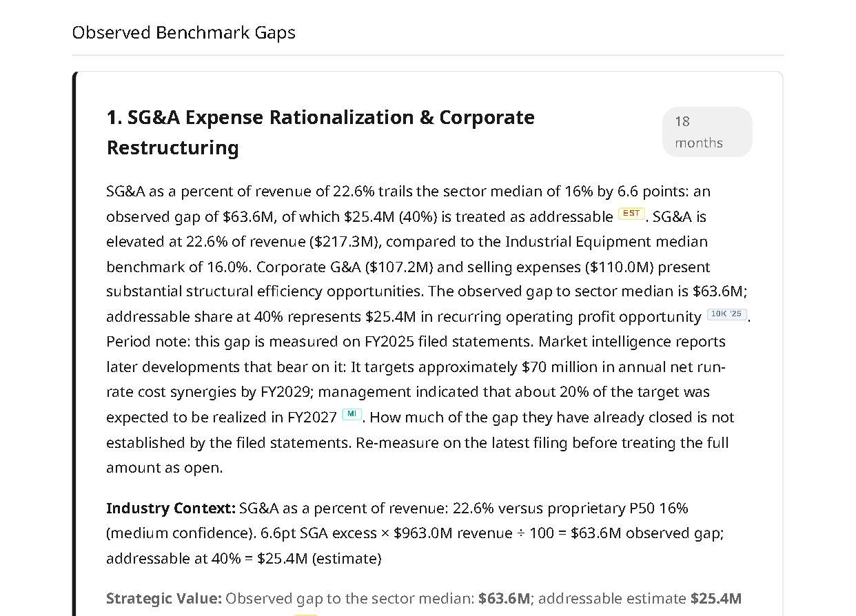Click the Observed Benchmark Gaps section heading
The height and width of the screenshot is (616, 856).
[x=184, y=32]
